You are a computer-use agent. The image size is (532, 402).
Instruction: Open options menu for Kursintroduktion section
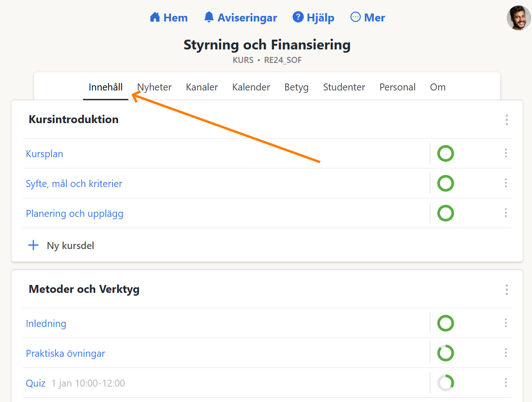pyautogui.click(x=506, y=120)
